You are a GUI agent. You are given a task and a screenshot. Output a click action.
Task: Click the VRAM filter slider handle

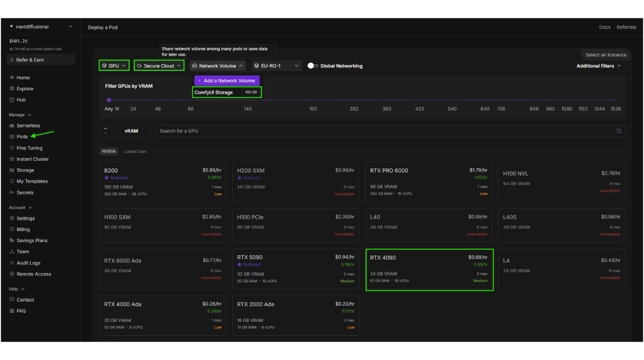(x=109, y=100)
